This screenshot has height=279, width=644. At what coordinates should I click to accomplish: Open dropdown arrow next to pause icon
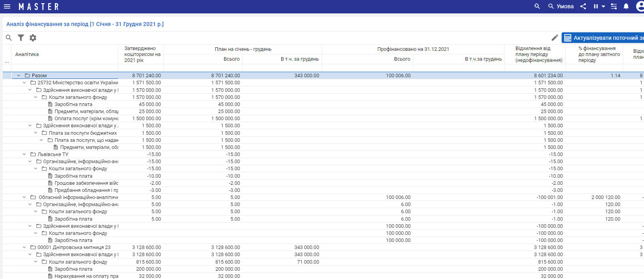[603, 6]
